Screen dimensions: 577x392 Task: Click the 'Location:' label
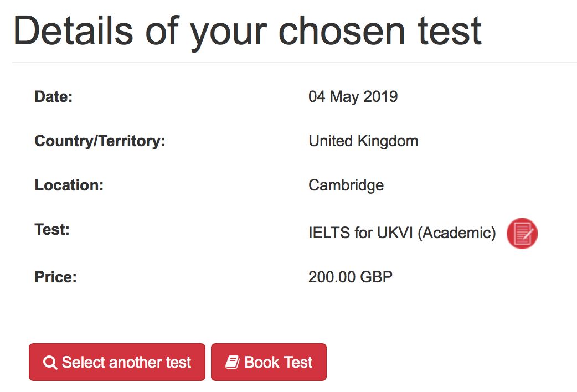tap(69, 185)
